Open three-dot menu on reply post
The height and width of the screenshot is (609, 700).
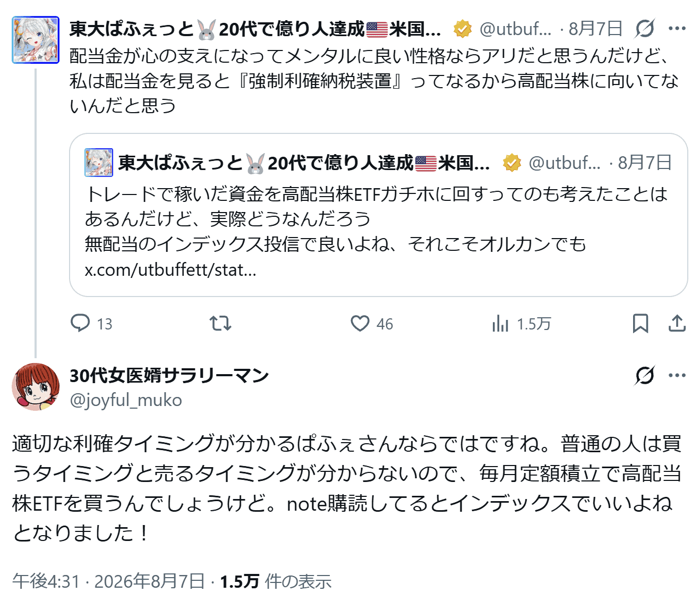[677, 376]
